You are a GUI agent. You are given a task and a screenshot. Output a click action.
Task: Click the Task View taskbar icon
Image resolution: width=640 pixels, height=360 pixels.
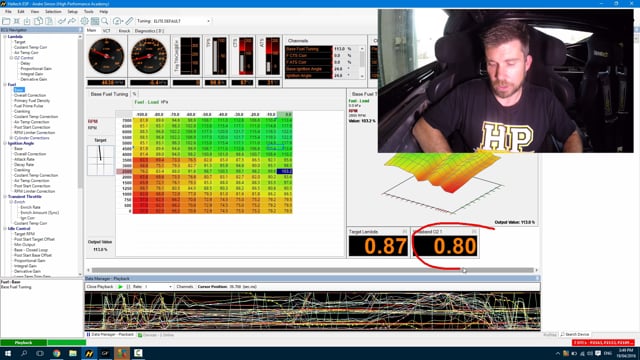click(40, 353)
